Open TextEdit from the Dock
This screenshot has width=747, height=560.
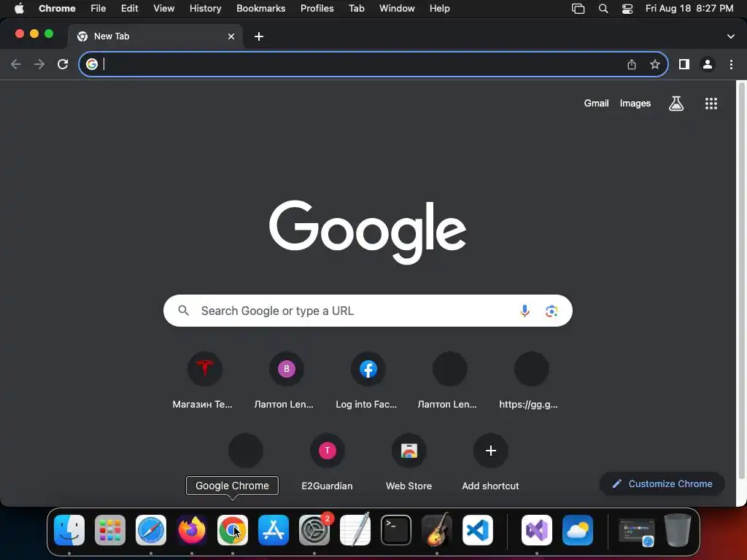click(355, 530)
